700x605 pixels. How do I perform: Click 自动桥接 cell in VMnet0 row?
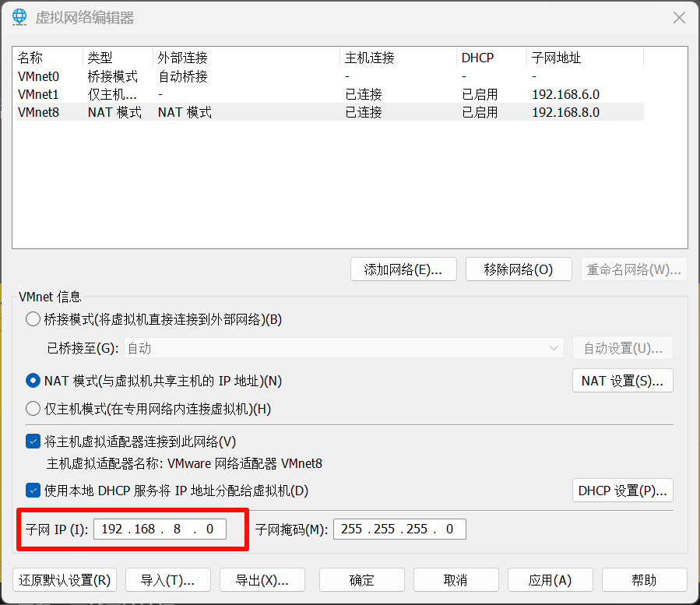(x=183, y=77)
